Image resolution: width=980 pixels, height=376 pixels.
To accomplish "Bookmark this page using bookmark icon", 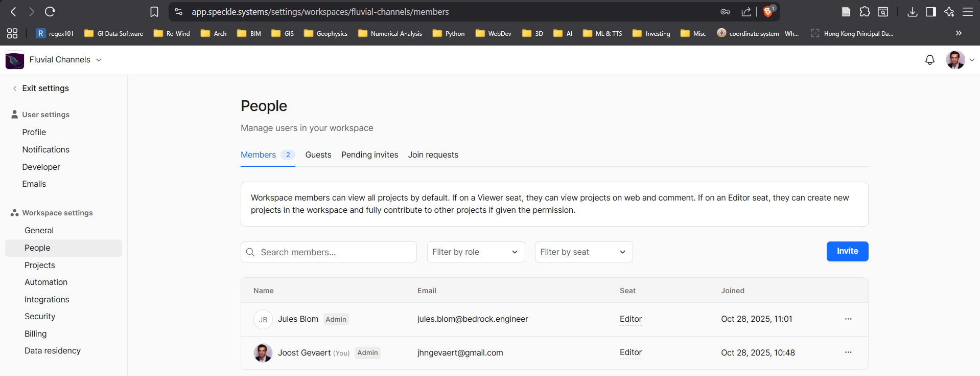I will coord(154,12).
